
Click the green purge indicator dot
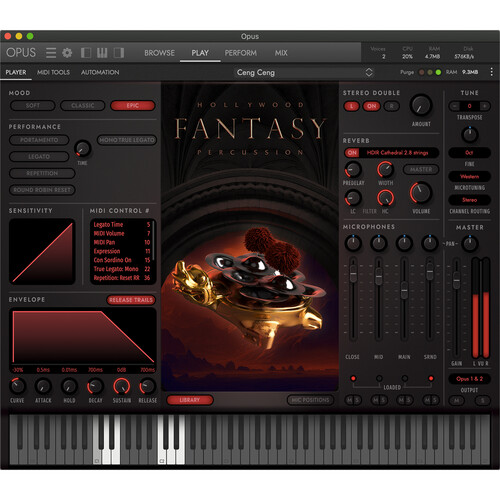click(438, 72)
